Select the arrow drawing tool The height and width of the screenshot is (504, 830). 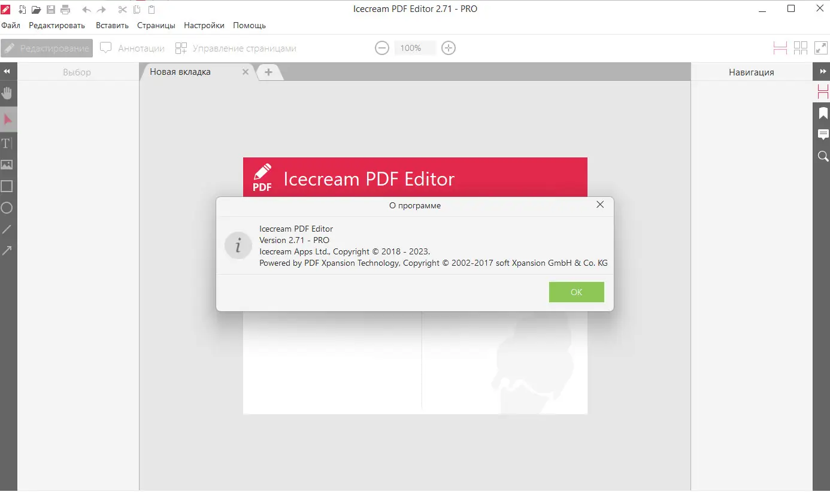click(x=7, y=251)
